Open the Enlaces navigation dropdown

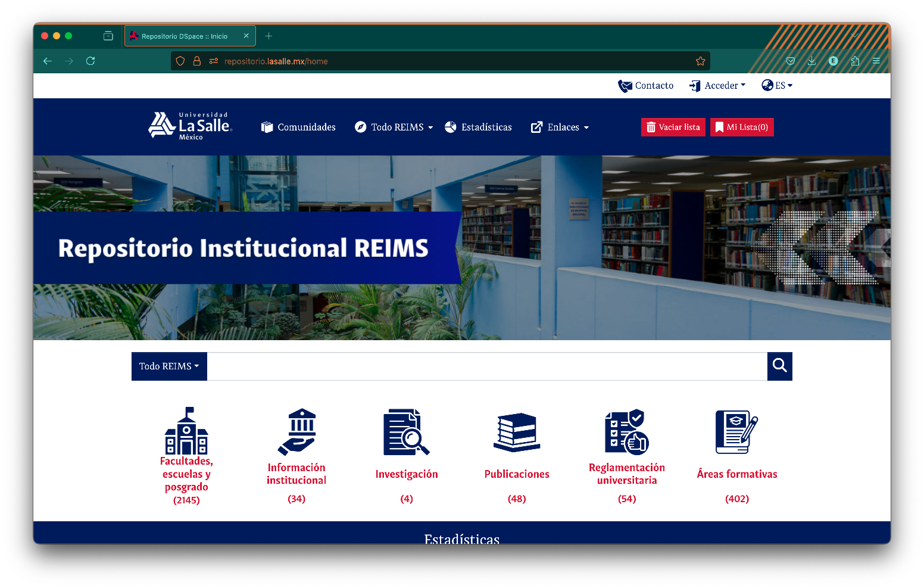pyautogui.click(x=560, y=127)
